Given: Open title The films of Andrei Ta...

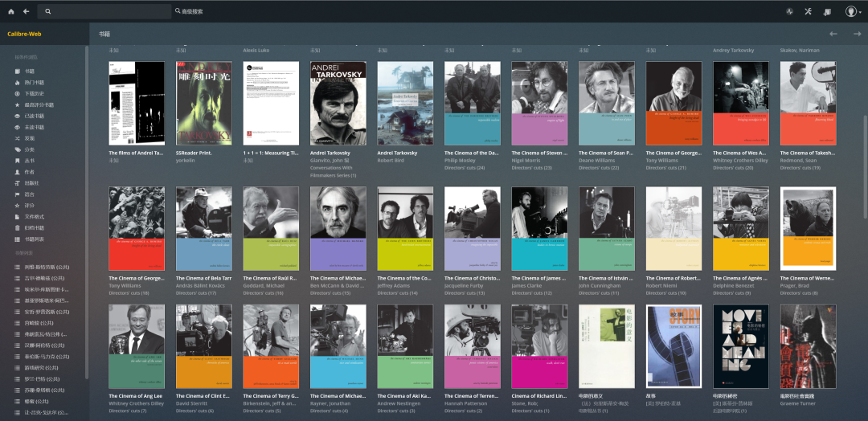Looking at the screenshot, I should (x=136, y=153).
